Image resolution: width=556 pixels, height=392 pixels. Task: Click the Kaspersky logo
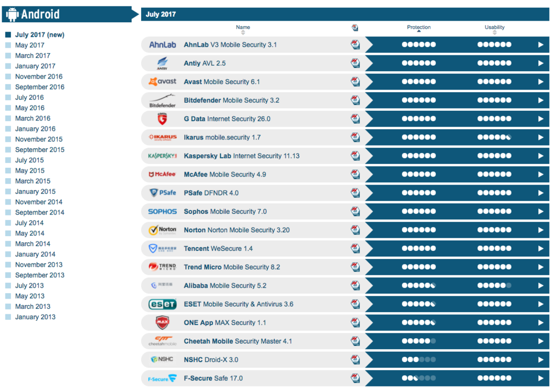pos(162,156)
